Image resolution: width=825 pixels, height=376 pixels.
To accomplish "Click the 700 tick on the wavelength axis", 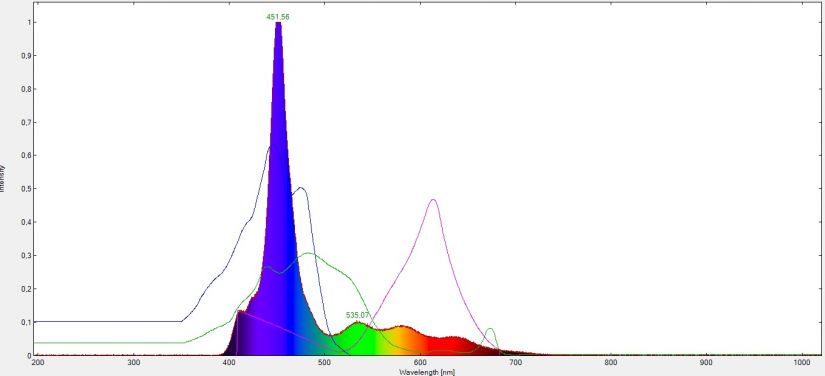I will click(x=515, y=363).
